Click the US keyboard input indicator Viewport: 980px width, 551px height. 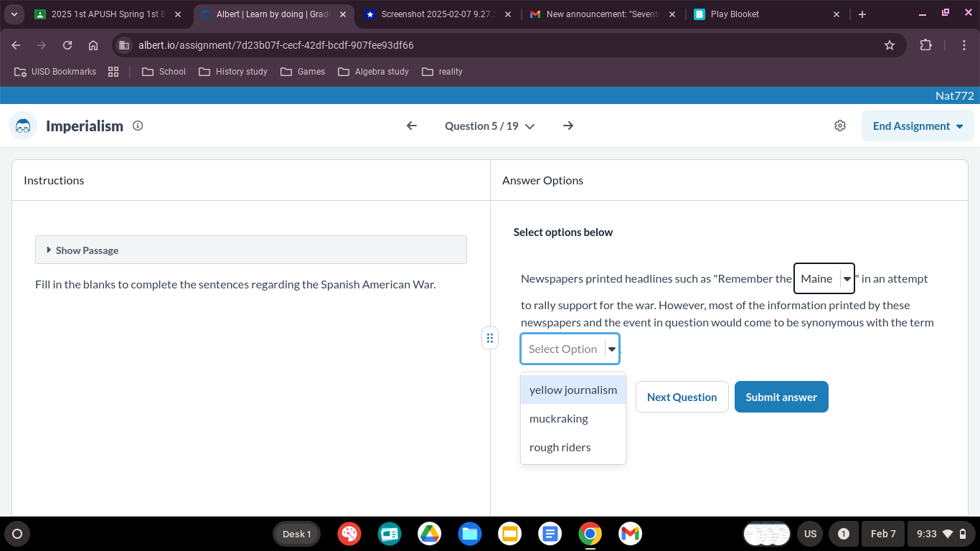coord(810,534)
